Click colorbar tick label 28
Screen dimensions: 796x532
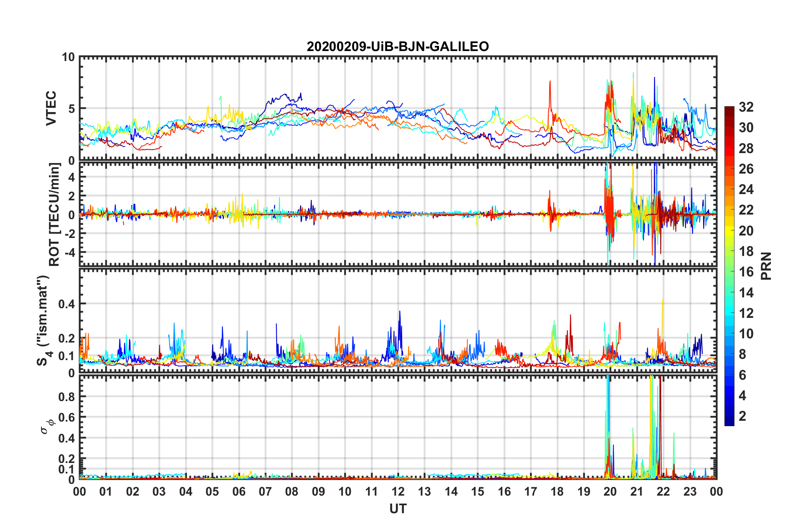pyautogui.click(x=746, y=148)
